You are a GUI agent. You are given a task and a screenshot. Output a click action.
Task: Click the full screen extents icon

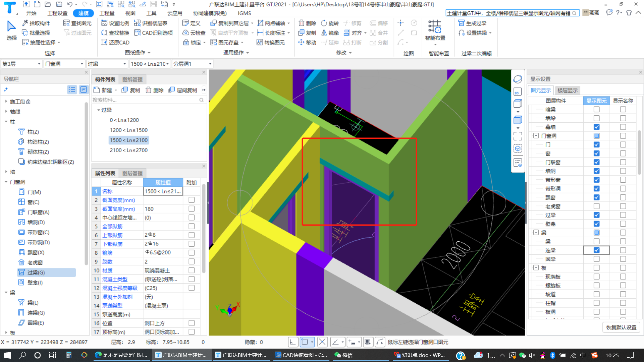(x=518, y=136)
